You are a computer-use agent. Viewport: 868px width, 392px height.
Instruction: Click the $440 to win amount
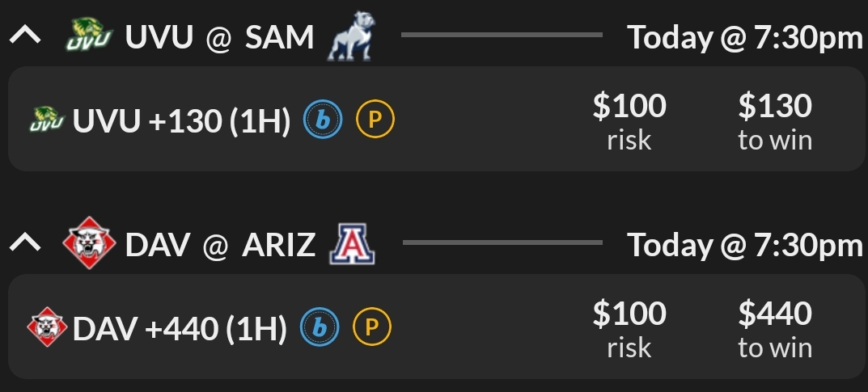point(774,328)
